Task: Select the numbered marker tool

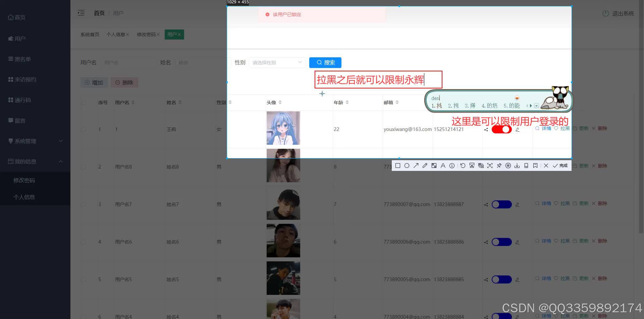Action: click(x=452, y=166)
